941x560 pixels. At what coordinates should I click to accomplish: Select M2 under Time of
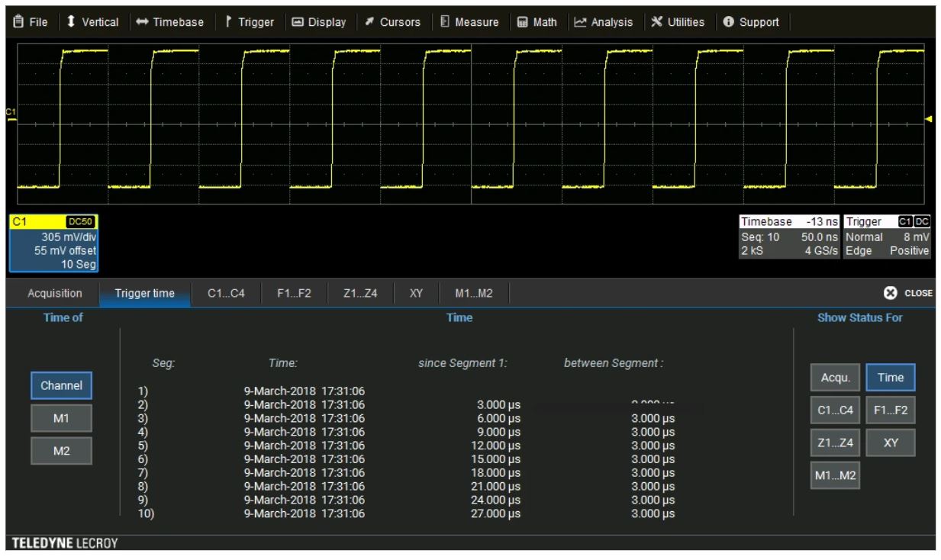[61, 450]
